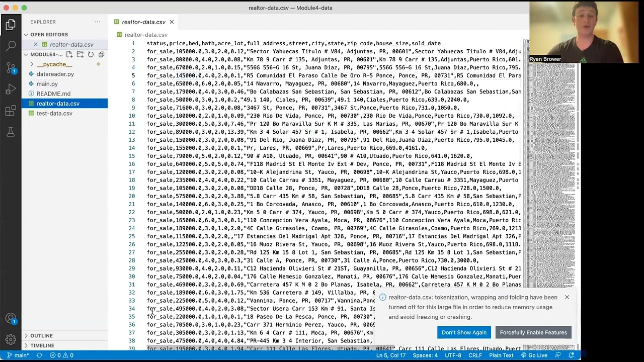Click Forcefully Enable Features button
Image resolution: width=644 pixels, height=362 pixels.
533,332
